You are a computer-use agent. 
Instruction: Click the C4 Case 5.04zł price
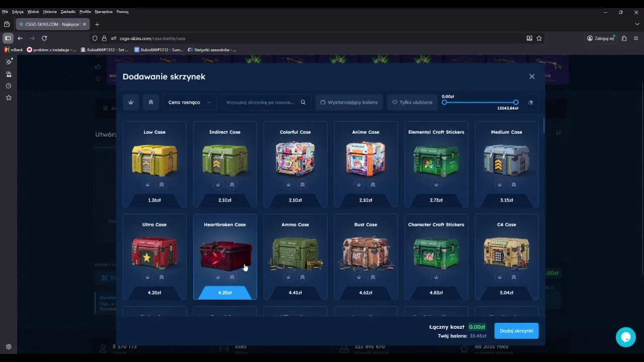(507, 293)
